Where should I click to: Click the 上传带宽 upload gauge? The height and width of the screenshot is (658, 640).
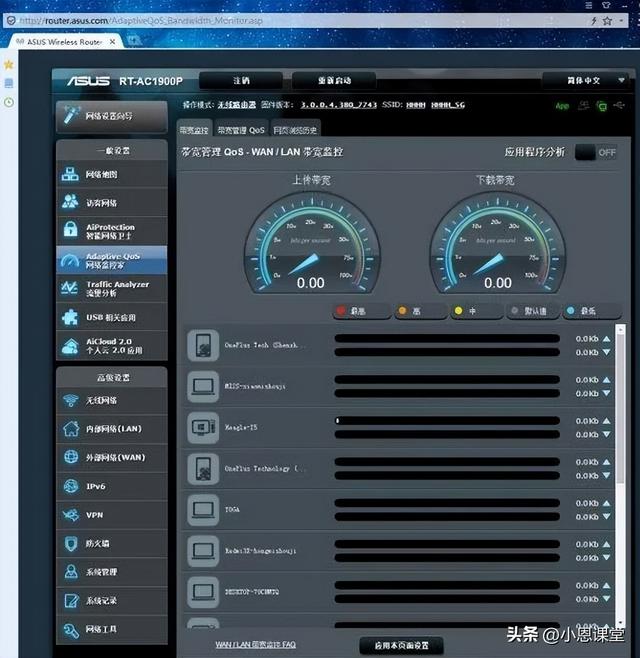311,243
